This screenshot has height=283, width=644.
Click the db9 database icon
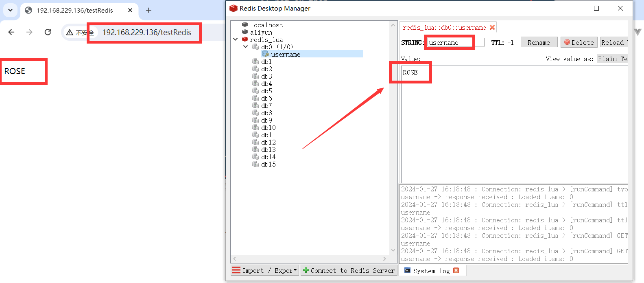pyautogui.click(x=255, y=120)
